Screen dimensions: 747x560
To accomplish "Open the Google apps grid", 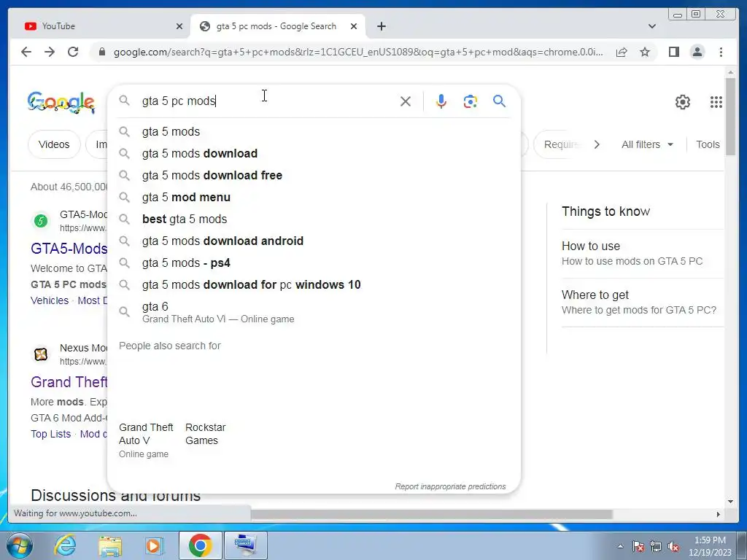I will tap(716, 102).
